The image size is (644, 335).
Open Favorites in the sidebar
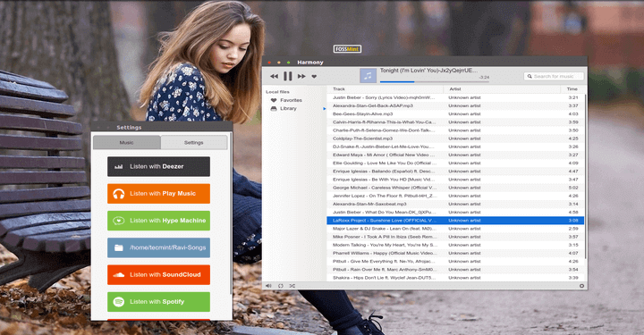tap(291, 100)
